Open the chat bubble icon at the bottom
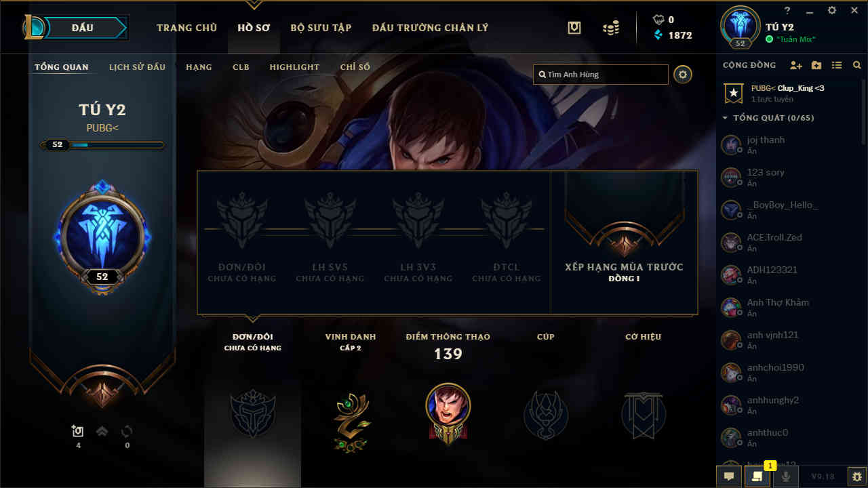The height and width of the screenshot is (488, 868). tap(729, 476)
